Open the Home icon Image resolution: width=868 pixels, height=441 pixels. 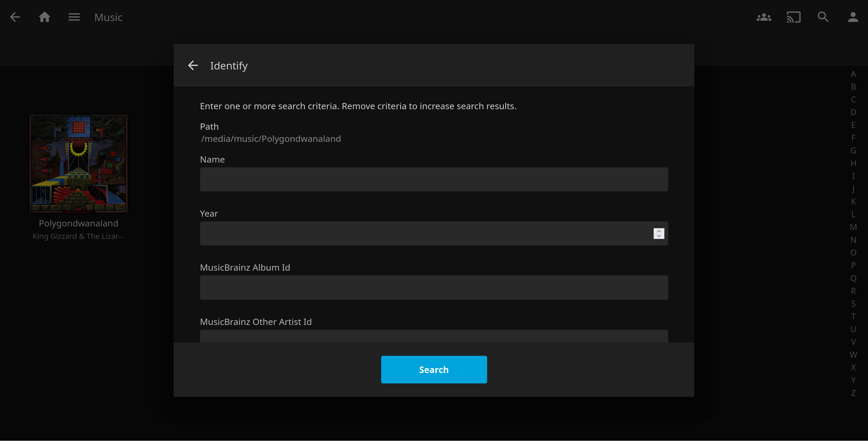(x=45, y=17)
